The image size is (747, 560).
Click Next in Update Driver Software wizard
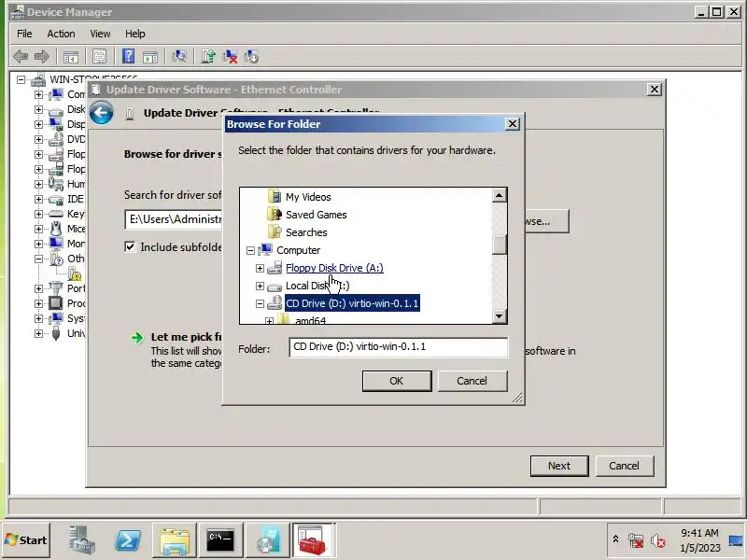pos(559,466)
